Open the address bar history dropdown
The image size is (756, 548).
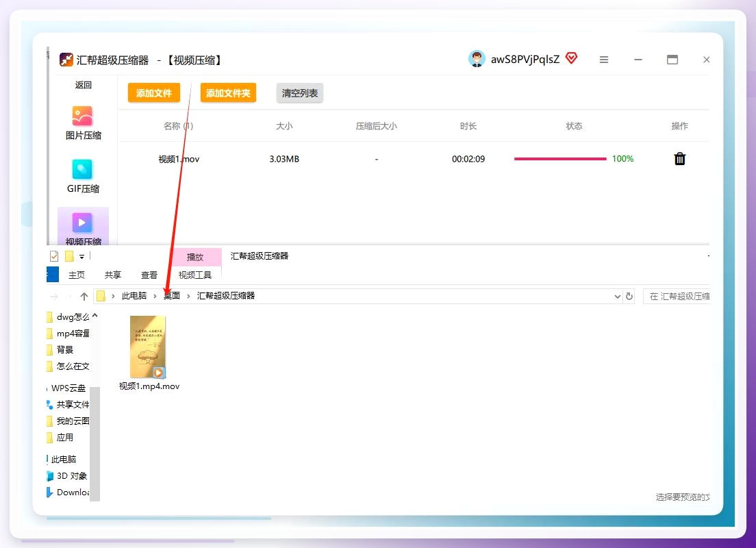(x=617, y=296)
